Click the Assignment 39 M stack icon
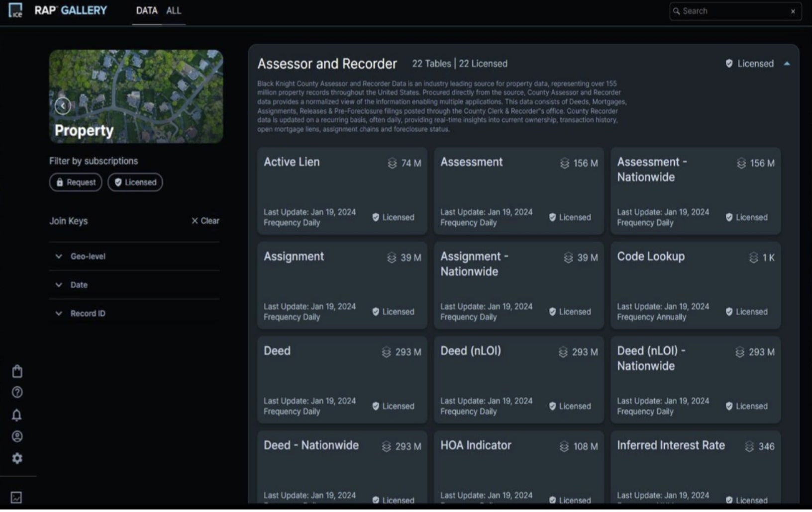This screenshot has width=812, height=512. [392, 257]
